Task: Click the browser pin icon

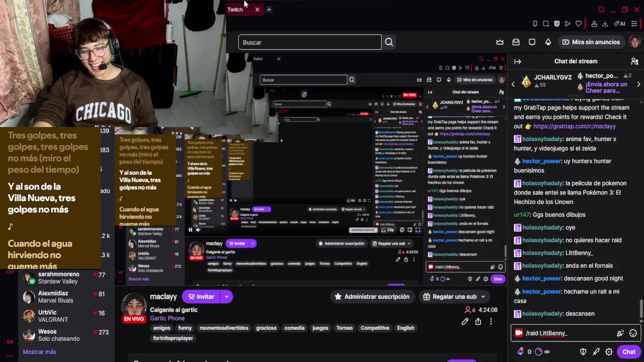Action: [535, 24]
